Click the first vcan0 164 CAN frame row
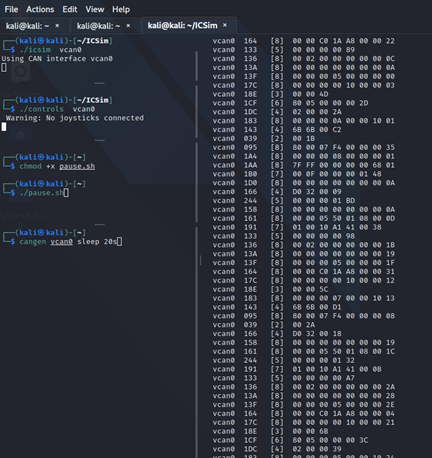Image resolution: width=432 pixels, height=458 pixels. (x=303, y=41)
